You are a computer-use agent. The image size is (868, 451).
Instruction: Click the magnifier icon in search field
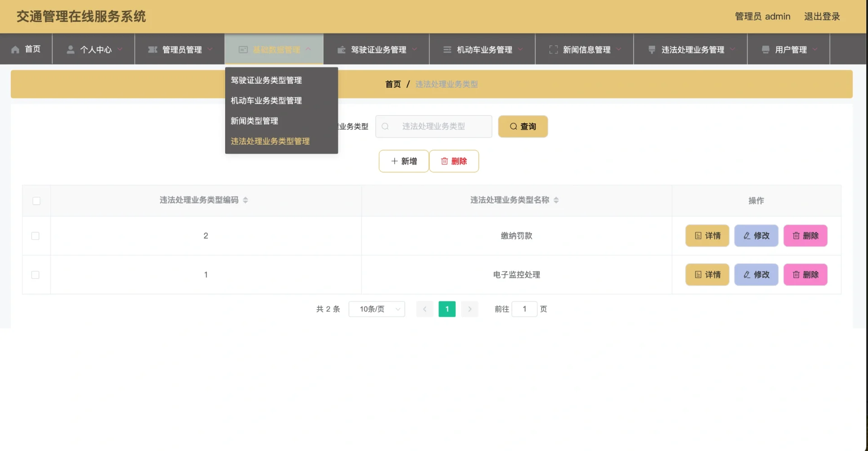click(385, 127)
